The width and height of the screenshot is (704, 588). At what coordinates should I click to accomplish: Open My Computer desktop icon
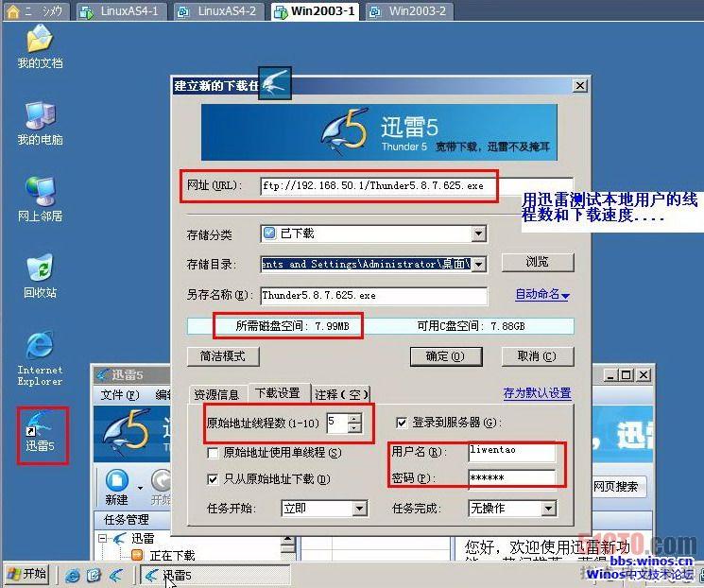(40, 123)
